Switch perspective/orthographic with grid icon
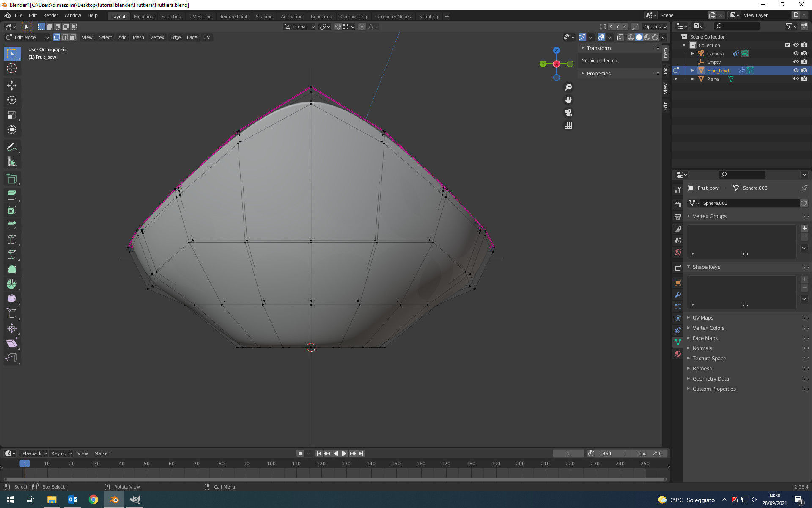Image resolution: width=812 pixels, height=508 pixels. pos(568,125)
